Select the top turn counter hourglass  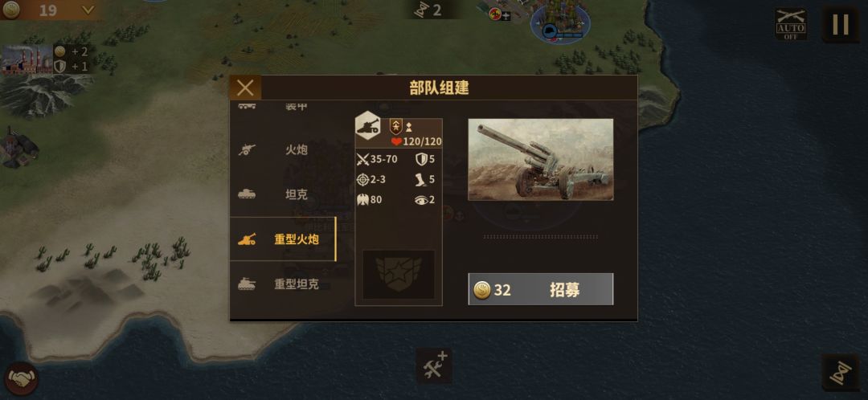point(424,10)
